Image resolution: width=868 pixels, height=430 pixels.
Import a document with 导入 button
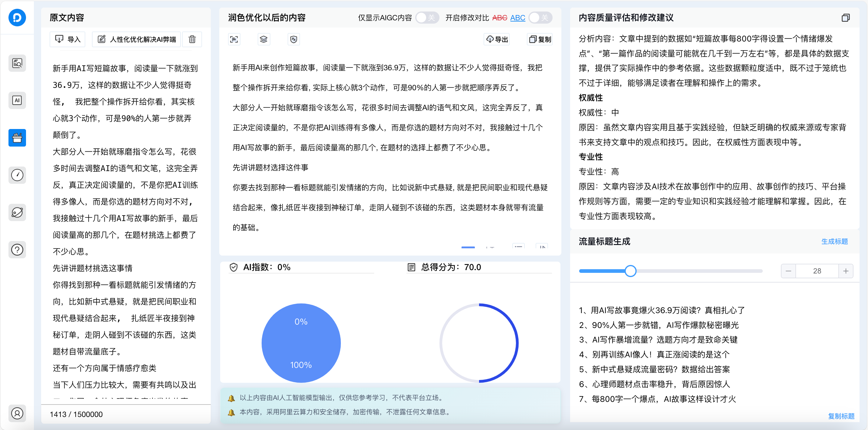67,39
